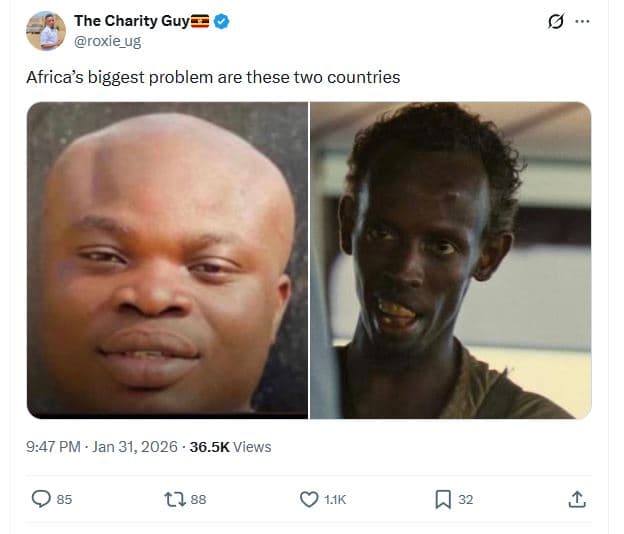
Task: Open the three-dots more options menu
Action: pos(582,21)
